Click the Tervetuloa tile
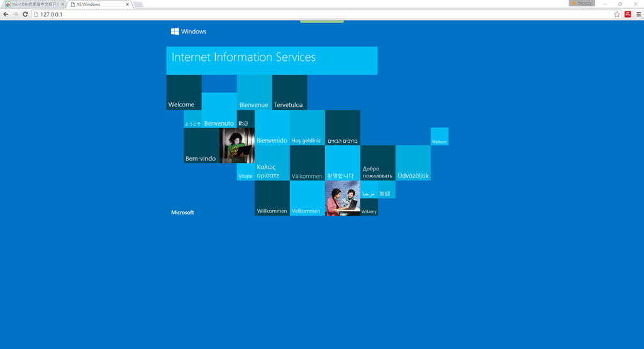The width and height of the screenshot is (644, 349). [x=289, y=92]
